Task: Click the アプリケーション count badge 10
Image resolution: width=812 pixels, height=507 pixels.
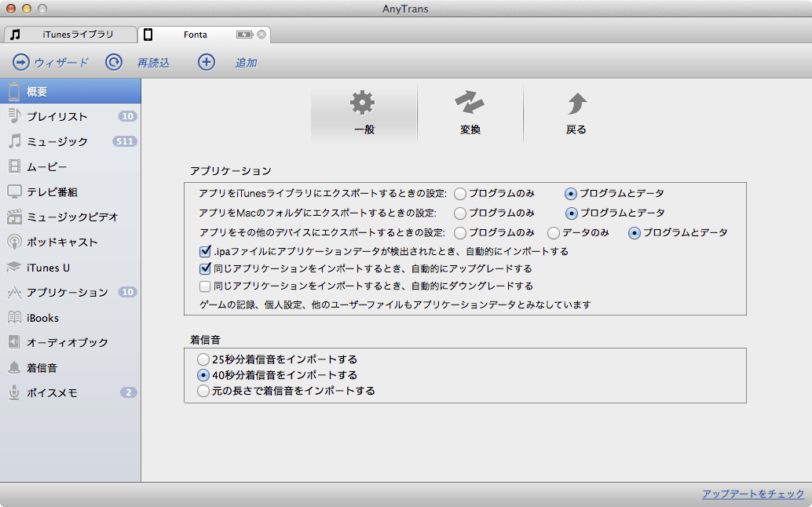Action: point(127,292)
